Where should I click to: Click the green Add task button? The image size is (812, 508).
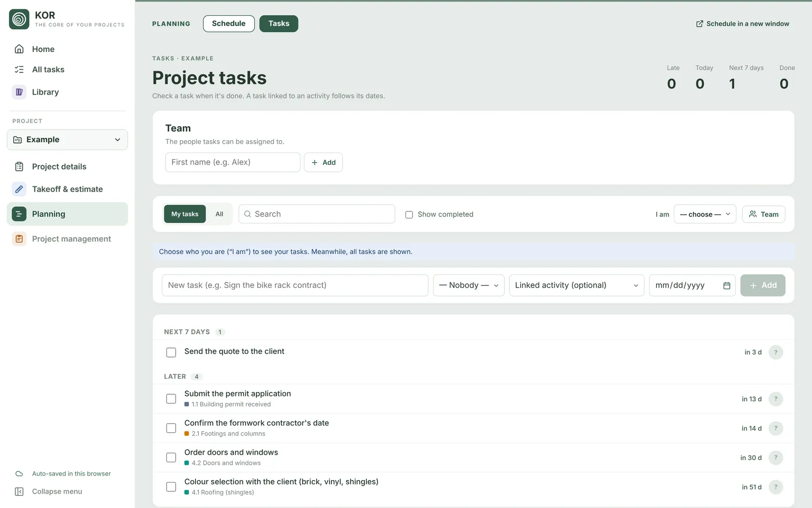[763, 285]
